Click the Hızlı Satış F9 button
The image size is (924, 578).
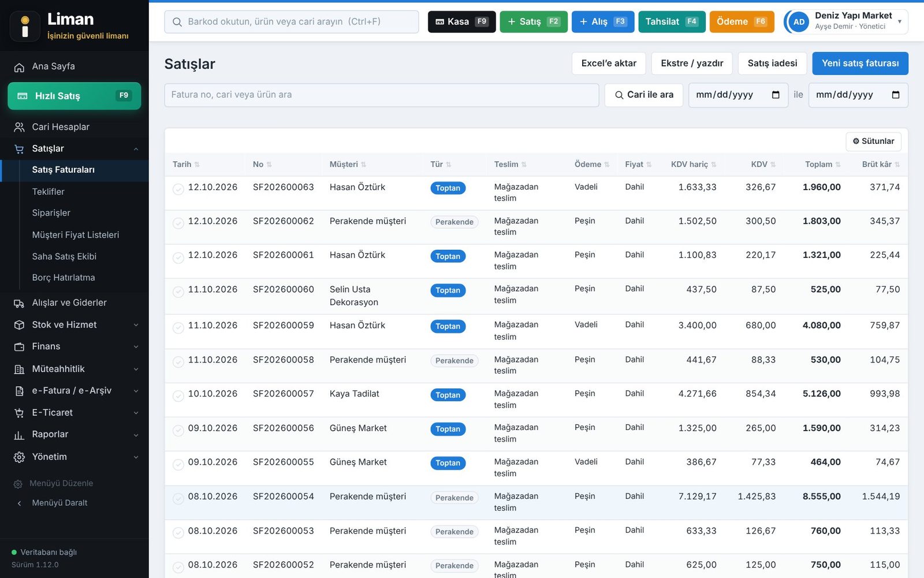[x=74, y=96]
